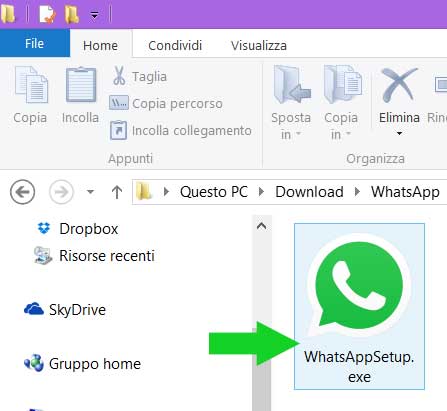Go back with the Back arrow
The image size is (447, 411).
click(x=22, y=192)
